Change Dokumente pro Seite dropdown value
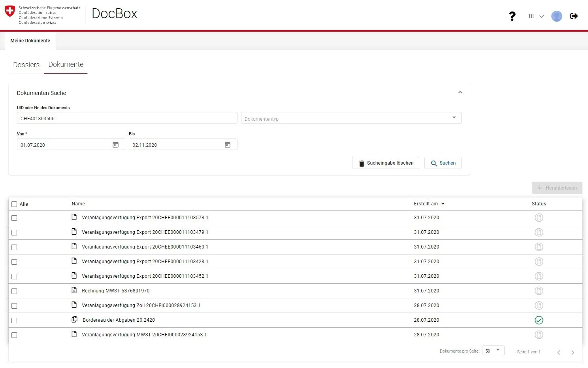 click(493, 351)
